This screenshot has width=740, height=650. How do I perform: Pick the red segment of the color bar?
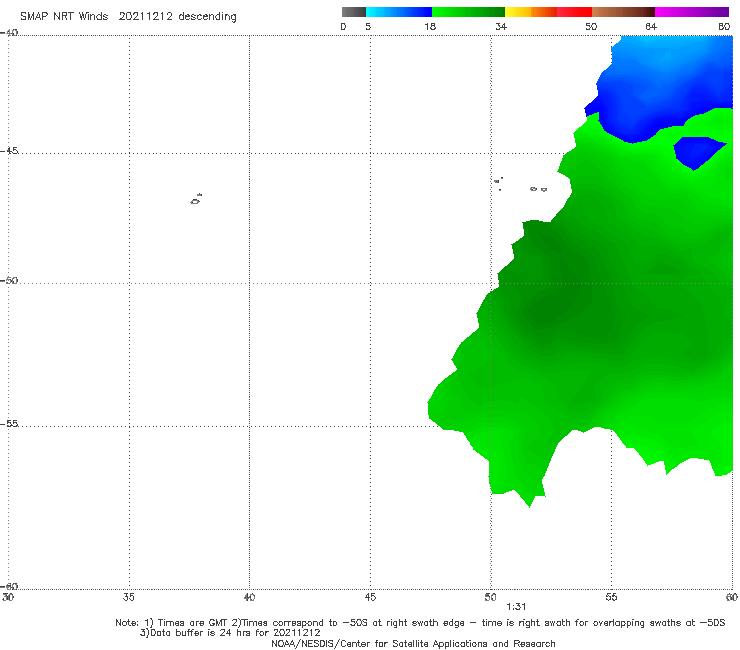click(x=574, y=12)
